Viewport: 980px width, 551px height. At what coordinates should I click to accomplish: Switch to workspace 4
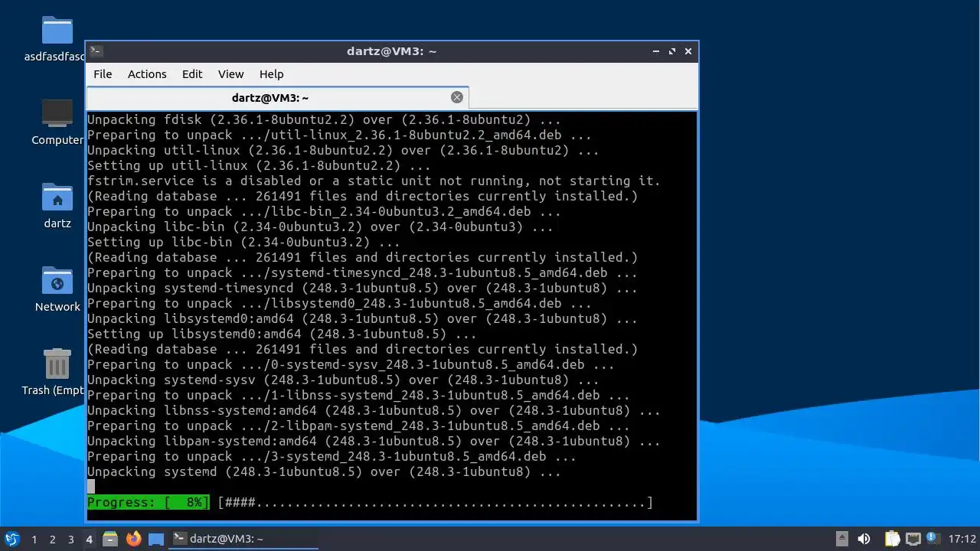89,540
